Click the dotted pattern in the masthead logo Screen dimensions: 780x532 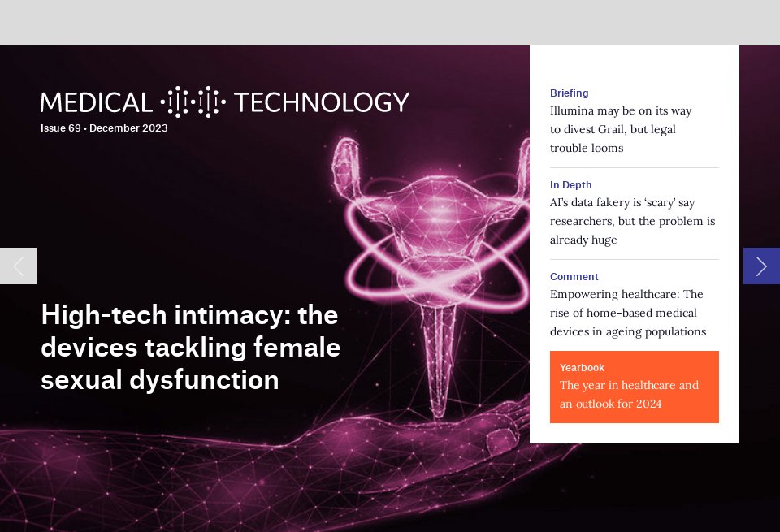coord(195,102)
